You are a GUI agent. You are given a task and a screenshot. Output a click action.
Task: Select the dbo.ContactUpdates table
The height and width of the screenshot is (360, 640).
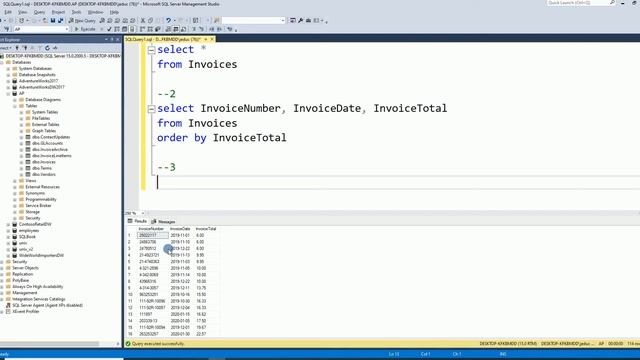51,137
